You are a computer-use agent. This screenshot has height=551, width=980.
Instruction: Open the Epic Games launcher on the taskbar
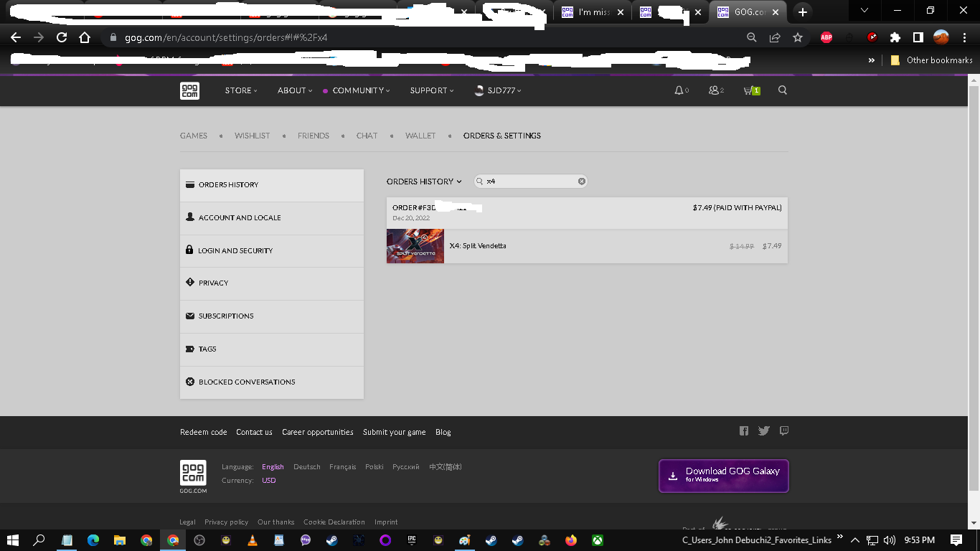[412, 540]
